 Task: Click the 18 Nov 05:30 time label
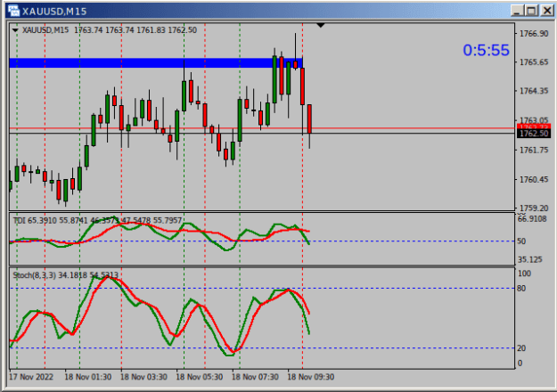[200, 377]
